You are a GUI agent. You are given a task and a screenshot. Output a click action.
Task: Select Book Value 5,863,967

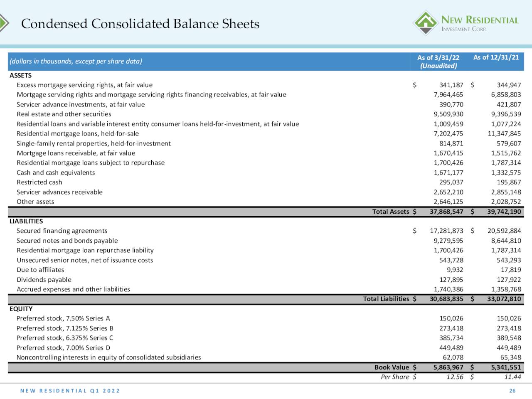(x=448, y=367)
